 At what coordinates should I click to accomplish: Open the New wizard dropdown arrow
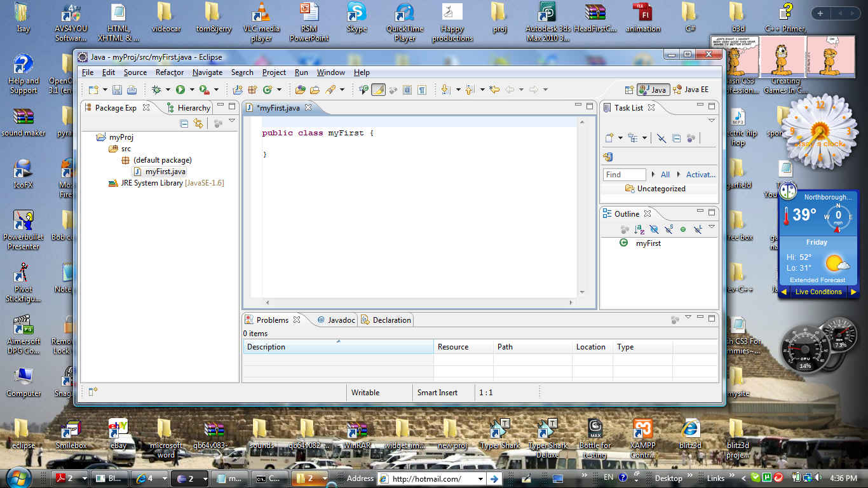pyautogui.click(x=105, y=90)
